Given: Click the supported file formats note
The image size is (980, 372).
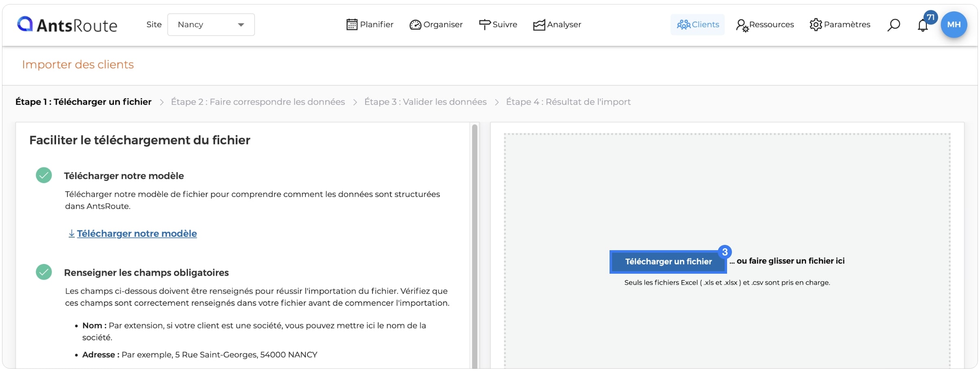Looking at the screenshot, I should [x=727, y=283].
